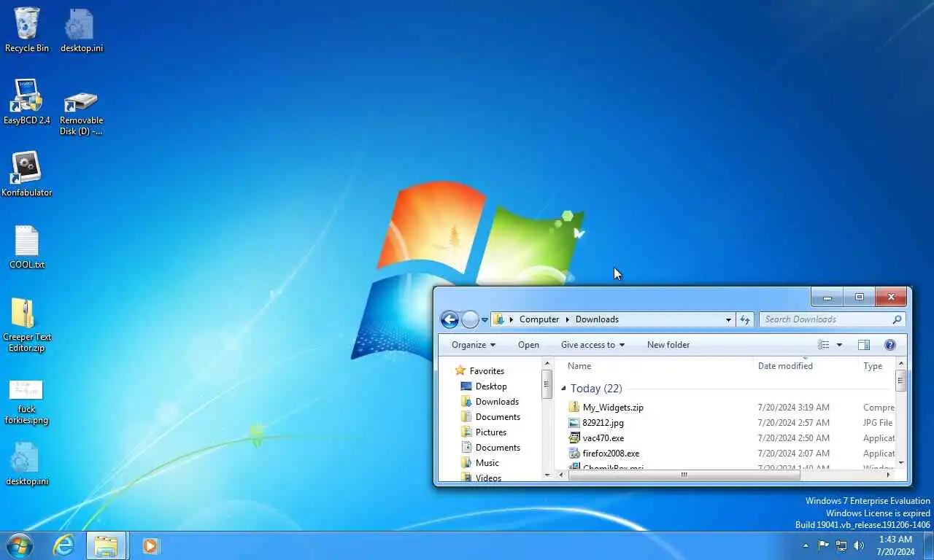Open Action Center flag icon
The height and width of the screenshot is (560, 934).
823,545
